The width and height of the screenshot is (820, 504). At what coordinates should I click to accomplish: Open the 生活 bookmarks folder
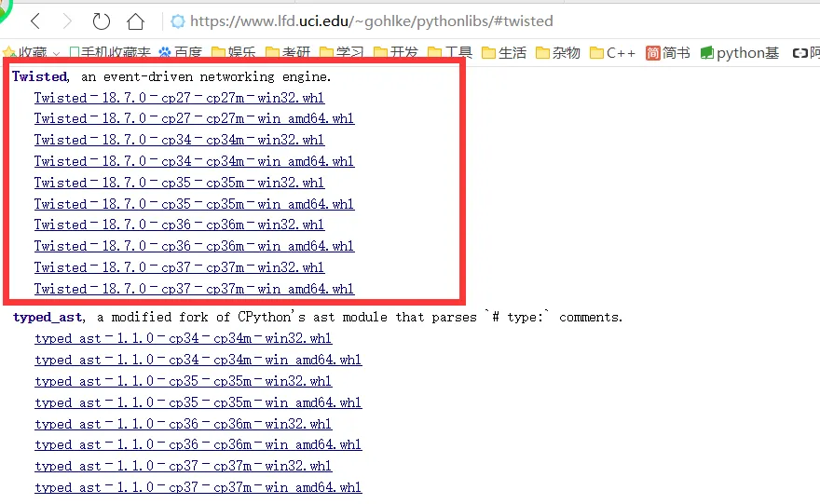click(x=503, y=52)
